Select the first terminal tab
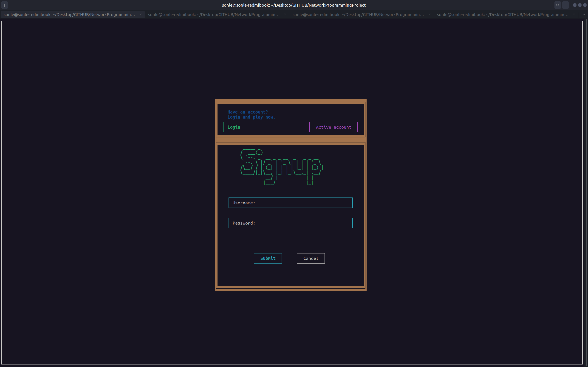This screenshot has height=367, width=588. click(69, 14)
